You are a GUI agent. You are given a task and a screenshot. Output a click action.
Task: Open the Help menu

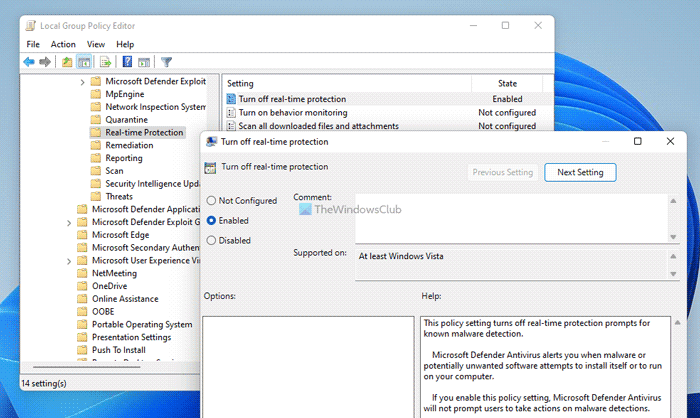[x=125, y=44]
